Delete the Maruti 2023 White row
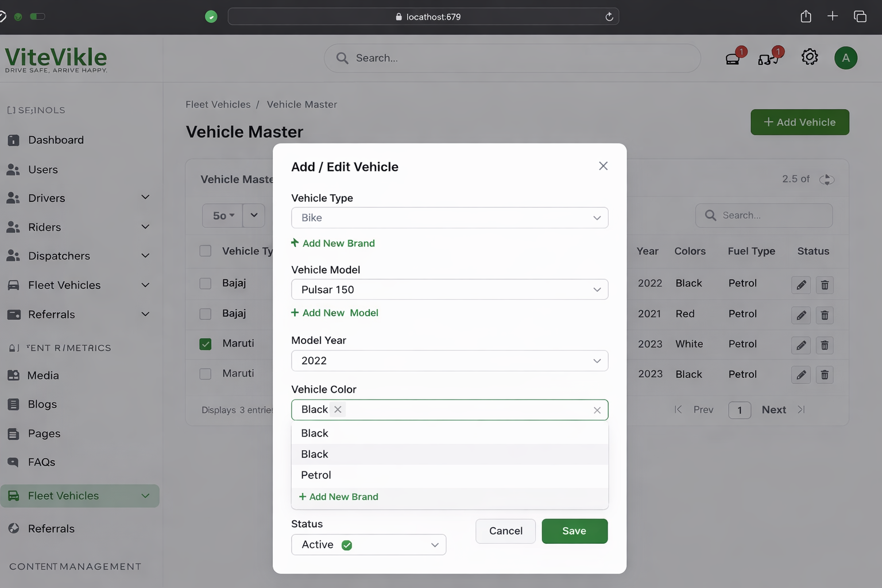The height and width of the screenshot is (588, 882). [x=825, y=345]
